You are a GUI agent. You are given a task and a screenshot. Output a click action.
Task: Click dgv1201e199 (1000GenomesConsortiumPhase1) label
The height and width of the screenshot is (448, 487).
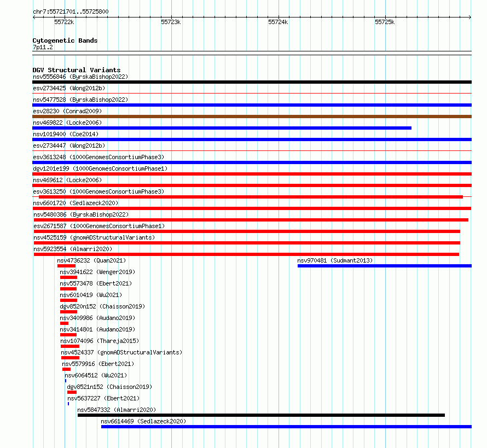point(100,168)
